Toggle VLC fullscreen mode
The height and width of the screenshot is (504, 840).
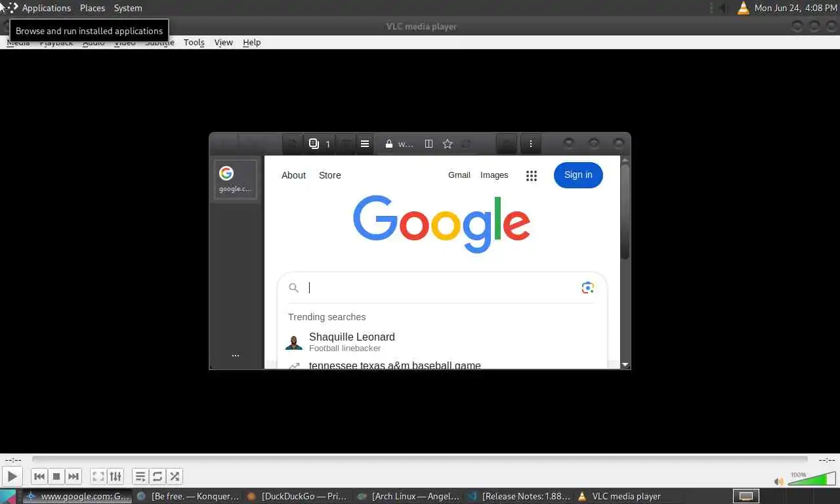click(x=98, y=476)
